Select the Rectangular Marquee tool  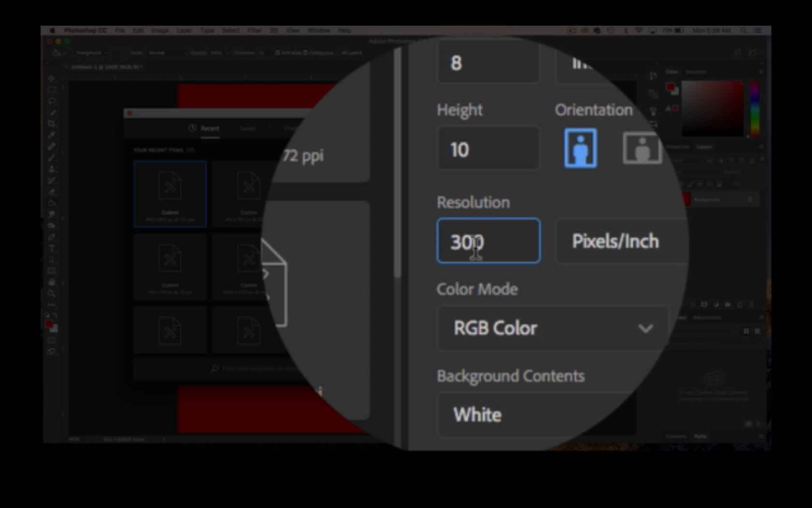pyautogui.click(x=51, y=90)
